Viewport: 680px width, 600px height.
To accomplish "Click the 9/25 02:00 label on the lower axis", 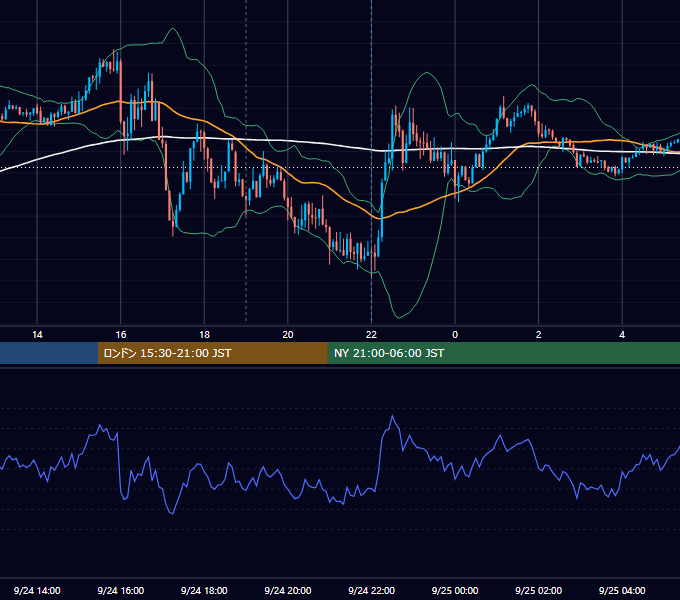I will click(539, 590).
